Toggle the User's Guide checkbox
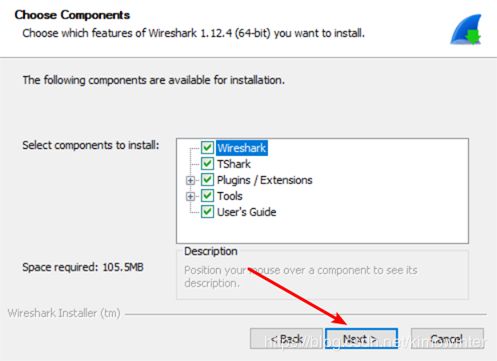Viewport: 497px width, 361px height. click(207, 211)
